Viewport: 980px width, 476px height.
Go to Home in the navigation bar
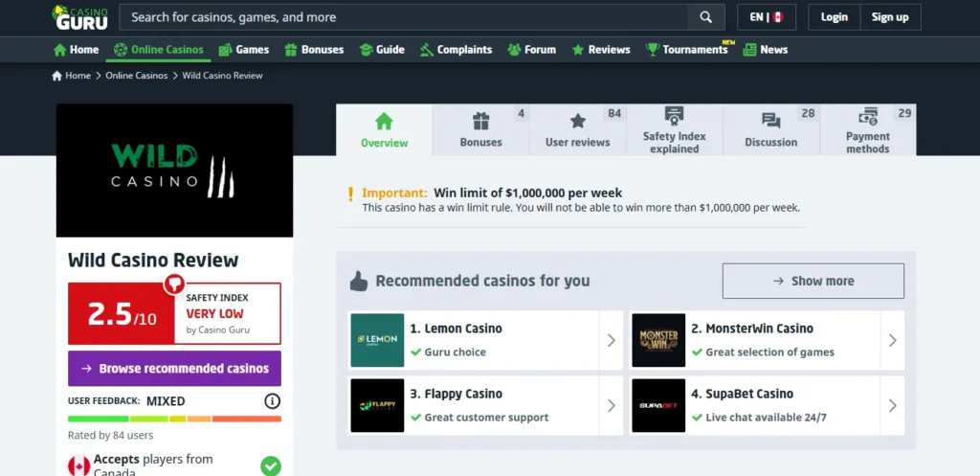[77, 50]
